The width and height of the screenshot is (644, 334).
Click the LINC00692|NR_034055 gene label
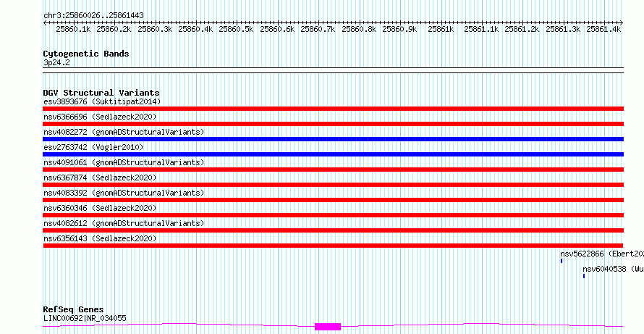pos(85,318)
